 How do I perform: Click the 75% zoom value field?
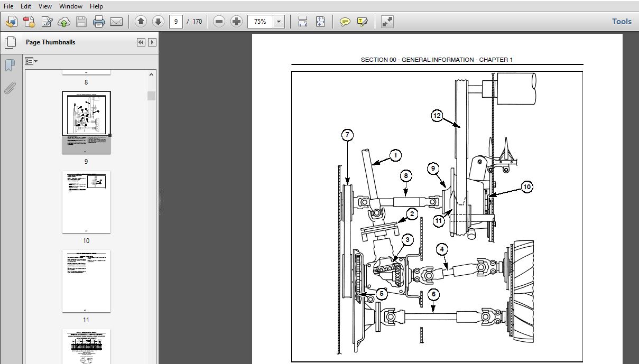coord(260,22)
